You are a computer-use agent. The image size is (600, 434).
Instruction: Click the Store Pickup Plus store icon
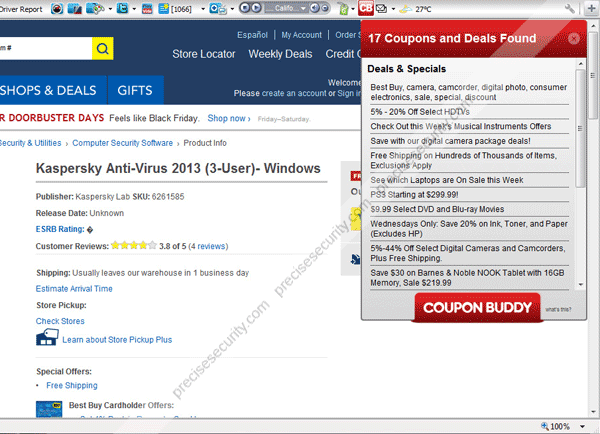47,337
